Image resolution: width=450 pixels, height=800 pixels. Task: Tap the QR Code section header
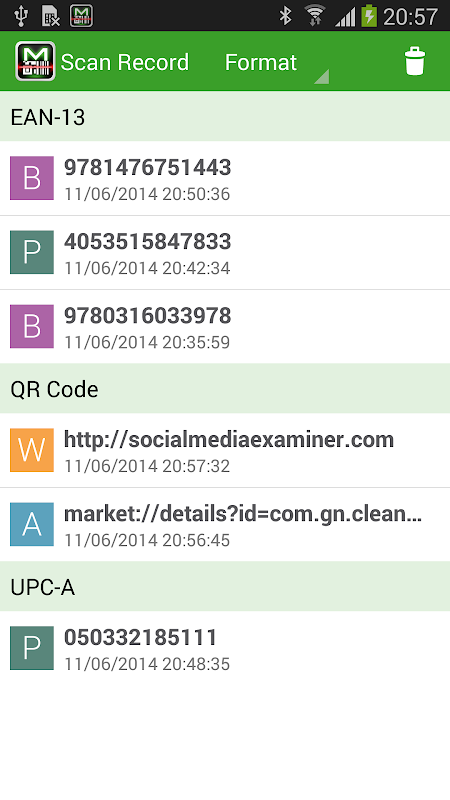(225, 389)
